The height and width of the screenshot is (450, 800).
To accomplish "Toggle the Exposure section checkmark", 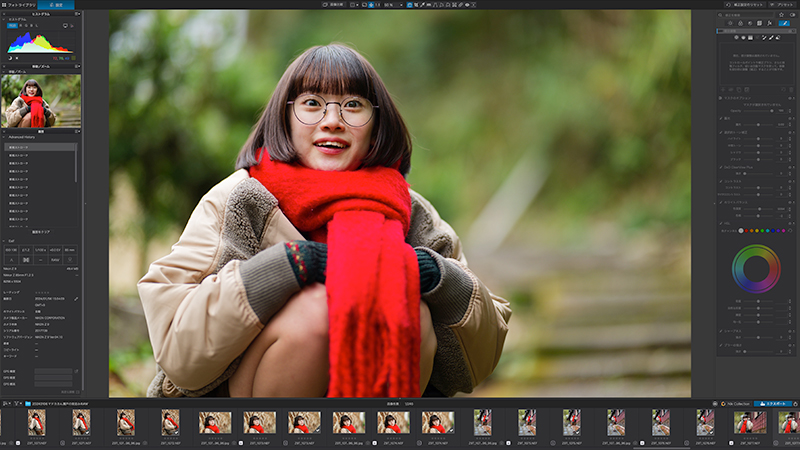I will 720,118.
